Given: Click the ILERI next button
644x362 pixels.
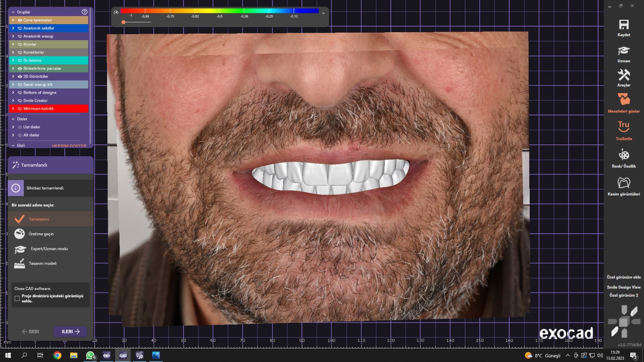Looking at the screenshot, I should (x=70, y=331).
